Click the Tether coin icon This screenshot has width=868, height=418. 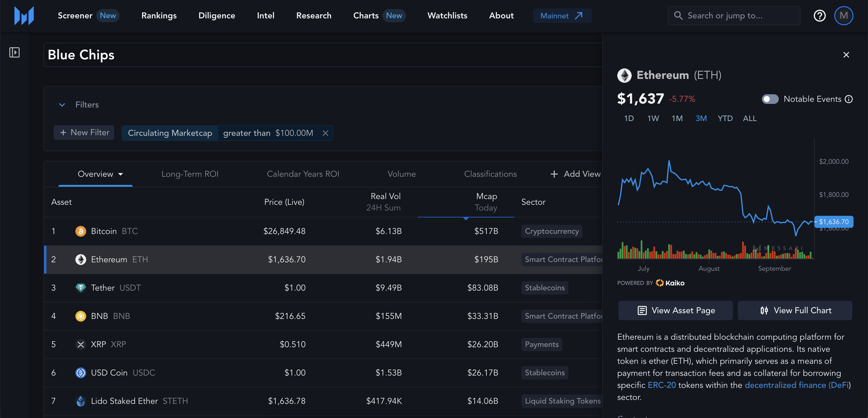[80, 288]
